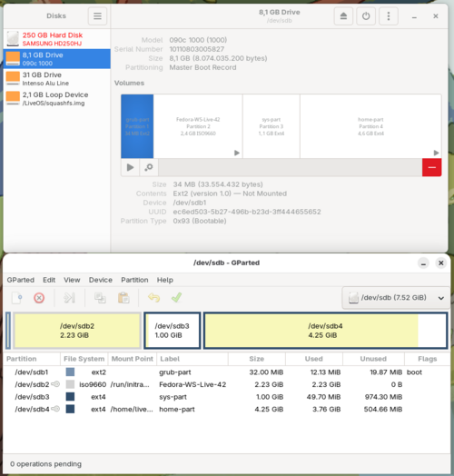Viewport: 454px width, 476px height.
Task: Click the grub-part label cell
Action: 175,372
